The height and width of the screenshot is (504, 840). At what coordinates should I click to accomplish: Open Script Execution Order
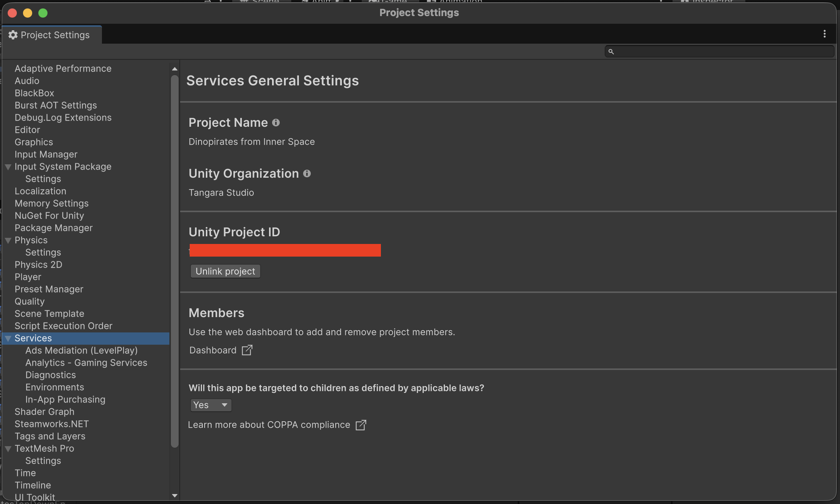coord(63,326)
